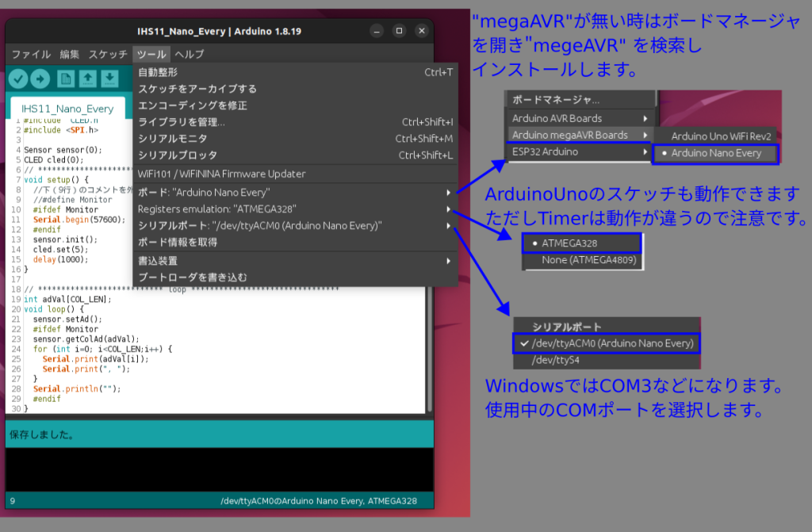
Task: Expand Registers emulation: "ATMEGA328" submenu
Action: coord(295,209)
